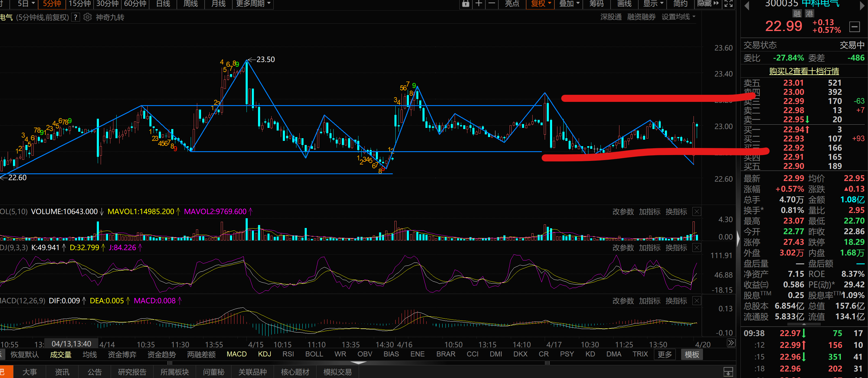Close the KDJ indicator panel

[696, 248]
